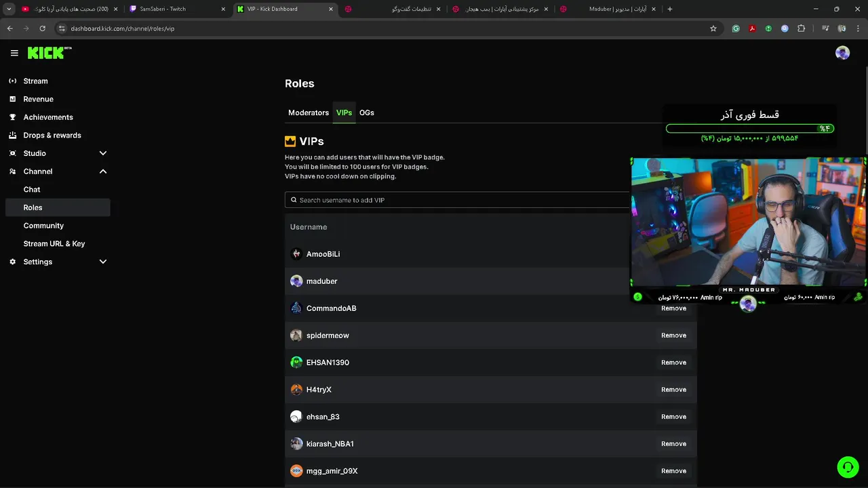The image size is (868, 488).
Task: Remove spidermeow from VIPs
Action: click(x=673, y=335)
